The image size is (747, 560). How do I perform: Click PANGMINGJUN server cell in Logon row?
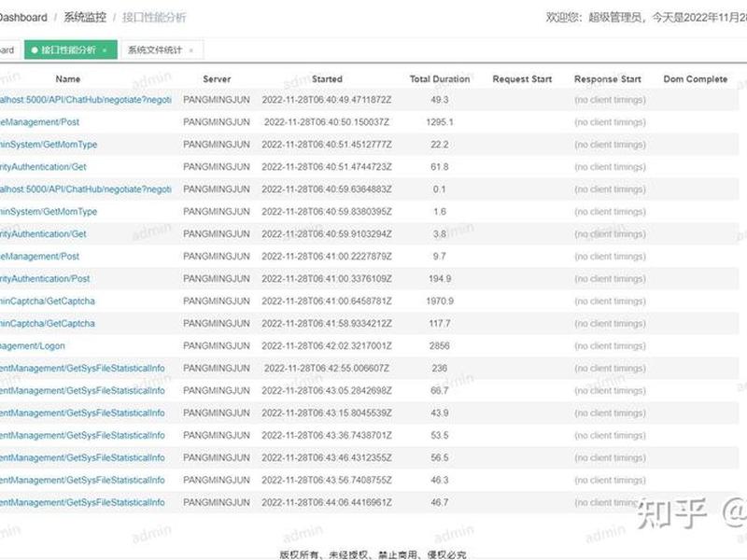point(217,346)
